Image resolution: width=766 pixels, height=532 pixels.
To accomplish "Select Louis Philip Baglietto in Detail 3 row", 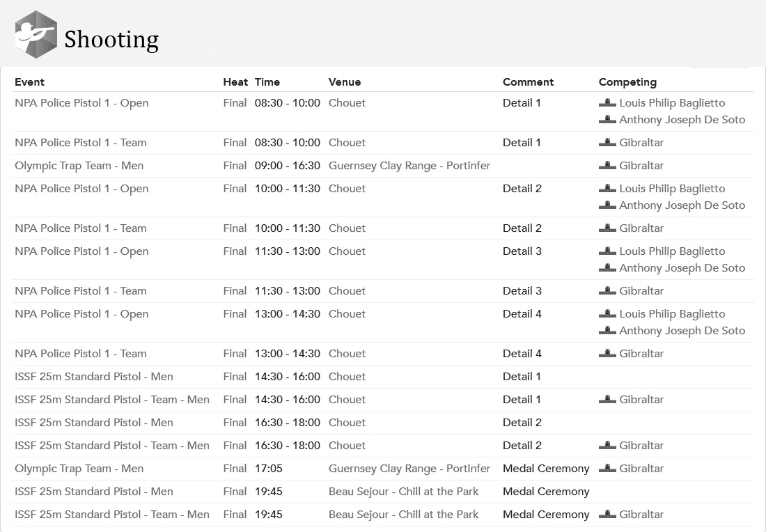I will point(672,251).
